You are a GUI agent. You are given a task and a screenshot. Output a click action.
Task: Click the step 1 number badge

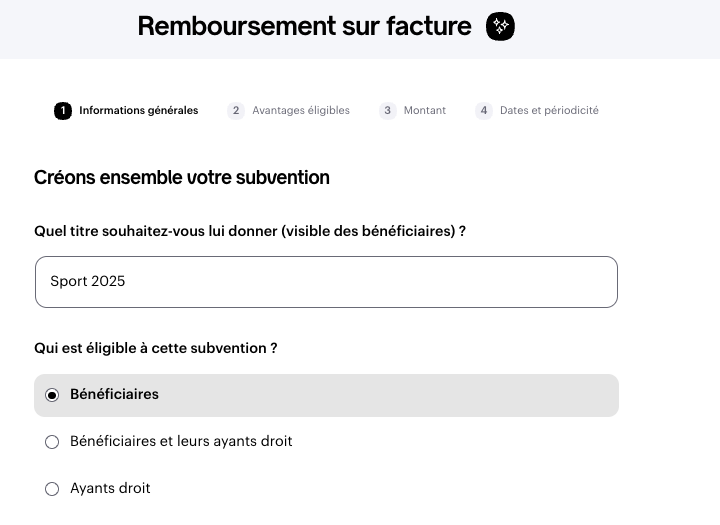[x=63, y=111]
